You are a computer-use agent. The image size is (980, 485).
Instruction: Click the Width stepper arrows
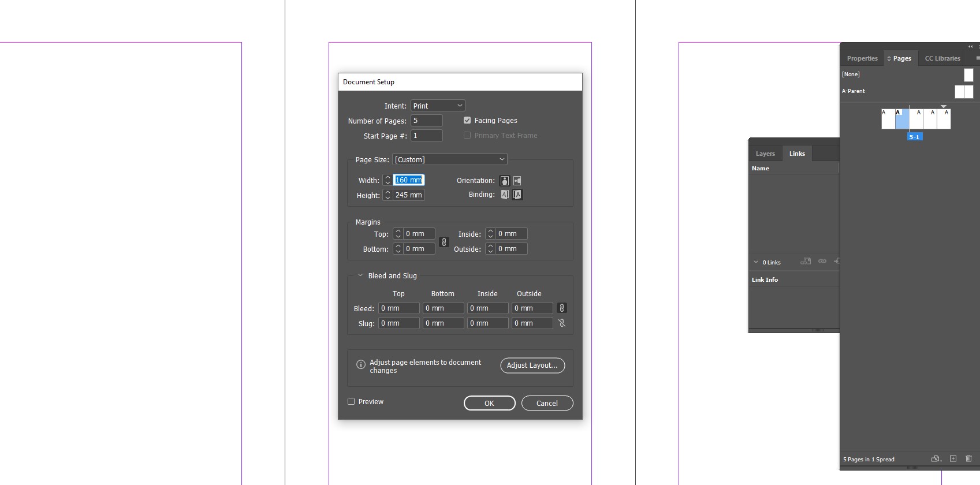(387, 180)
